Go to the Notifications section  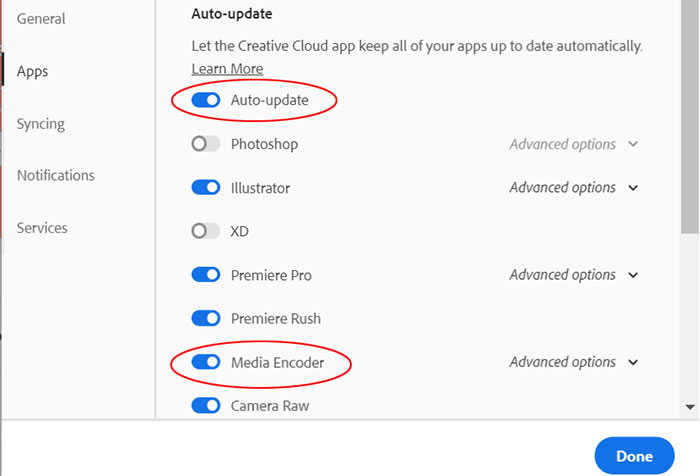click(x=56, y=175)
